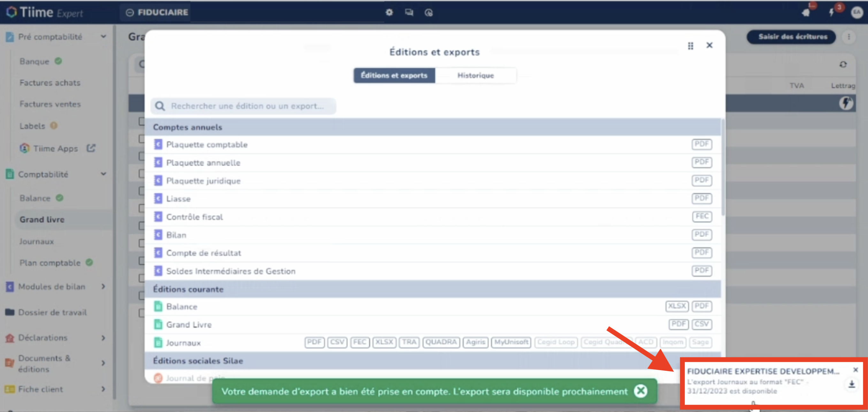Open the chat messages icon in header
The height and width of the screenshot is (412, 868).
(x=409, y=12)
